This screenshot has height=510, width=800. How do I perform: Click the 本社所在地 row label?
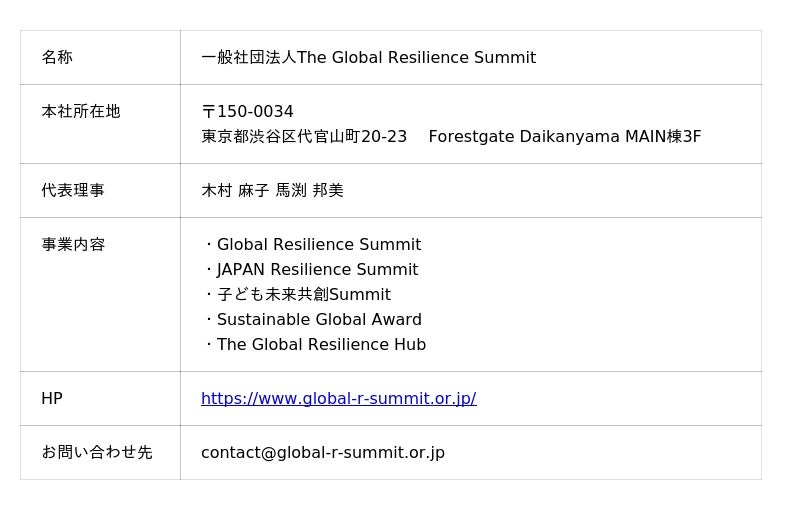pyautogui.click(x=80, y=112)
